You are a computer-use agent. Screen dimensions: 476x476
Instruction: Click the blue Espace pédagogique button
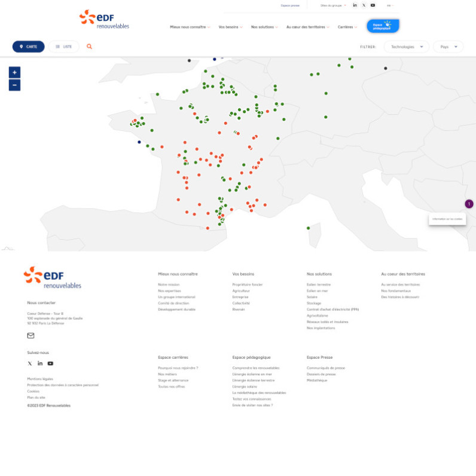(383, 26)
